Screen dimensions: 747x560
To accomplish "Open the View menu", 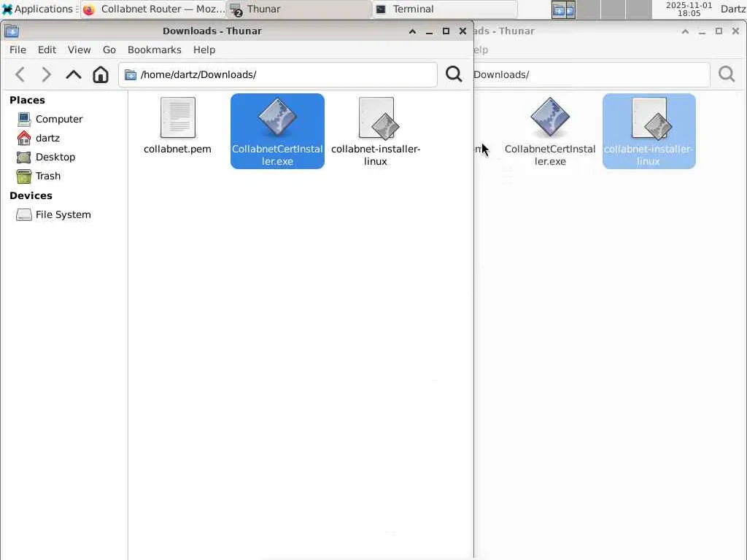I will point(79,50).
